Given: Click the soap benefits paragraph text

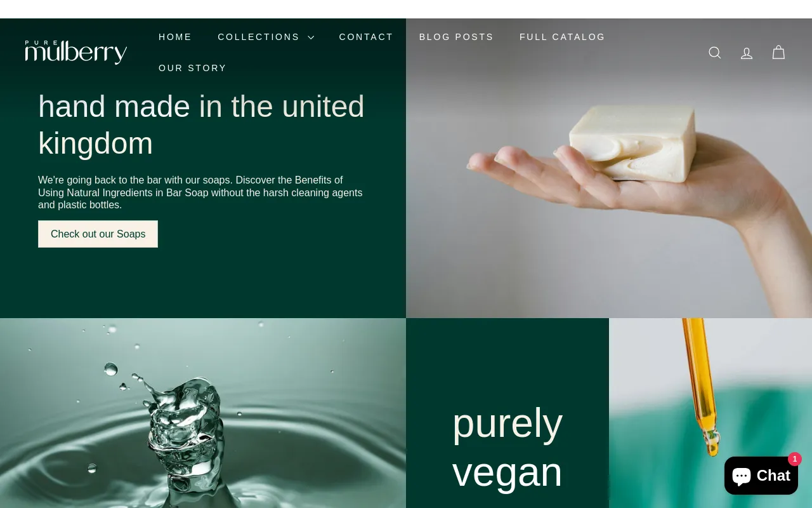Looking at the screenshot, I should (x=200, y=192).
